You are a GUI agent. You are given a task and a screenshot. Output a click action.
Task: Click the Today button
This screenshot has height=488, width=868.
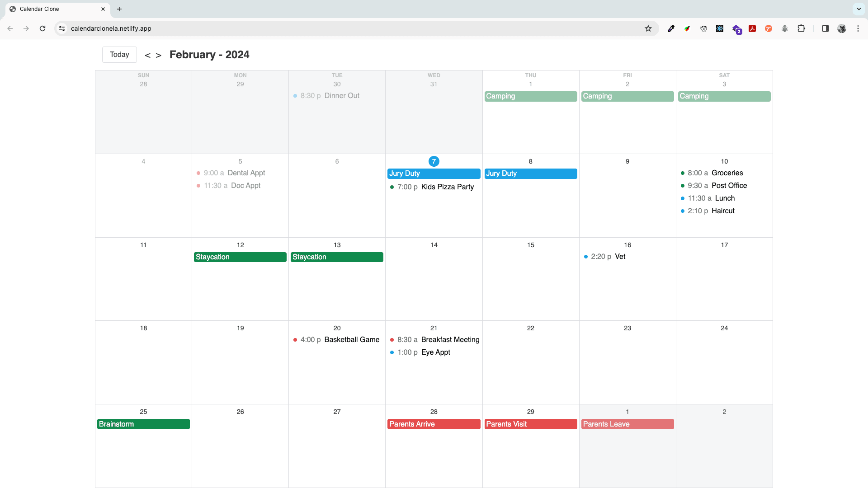119,55
